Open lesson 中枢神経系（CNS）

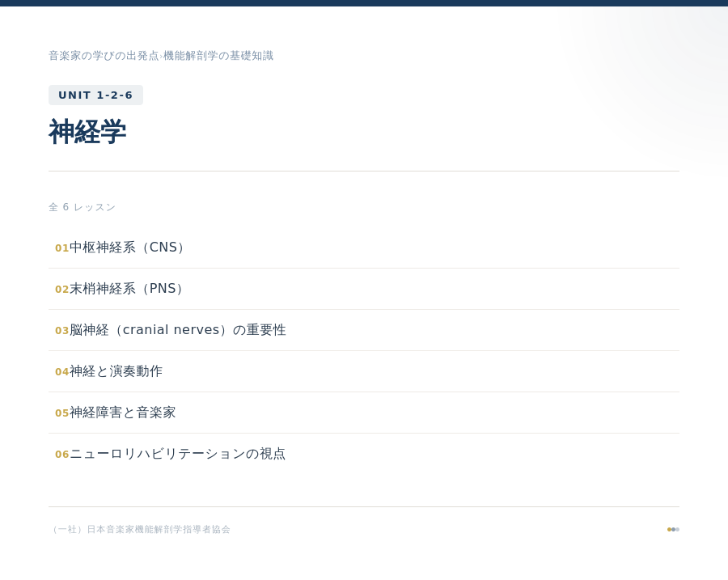click(x=129, y=248)
